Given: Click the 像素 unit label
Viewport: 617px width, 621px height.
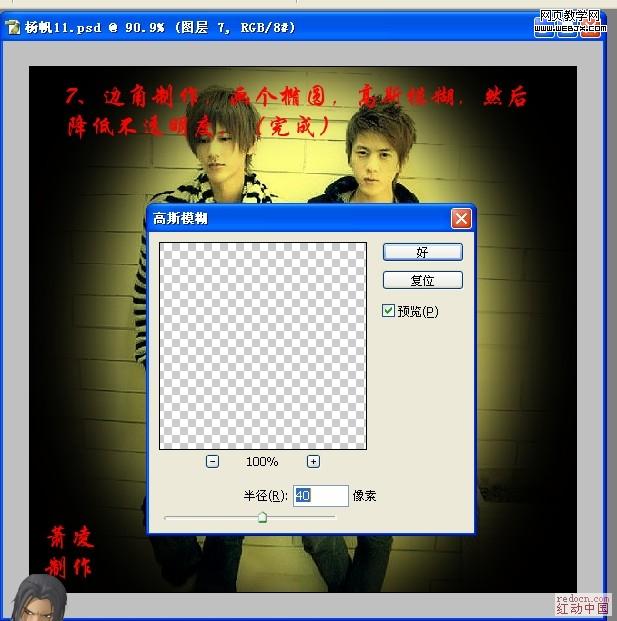Looking at the screenshot, I should [364, 496].
